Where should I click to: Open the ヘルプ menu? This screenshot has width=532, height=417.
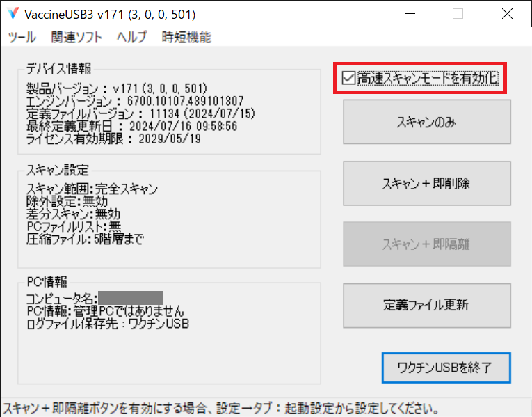tap(131, 37)
